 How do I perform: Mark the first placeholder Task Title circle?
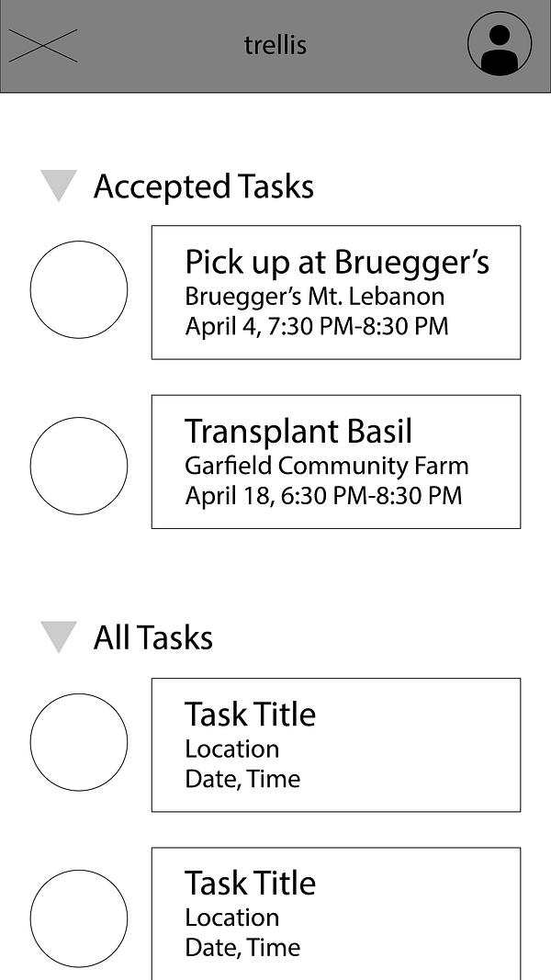(79, 742)
